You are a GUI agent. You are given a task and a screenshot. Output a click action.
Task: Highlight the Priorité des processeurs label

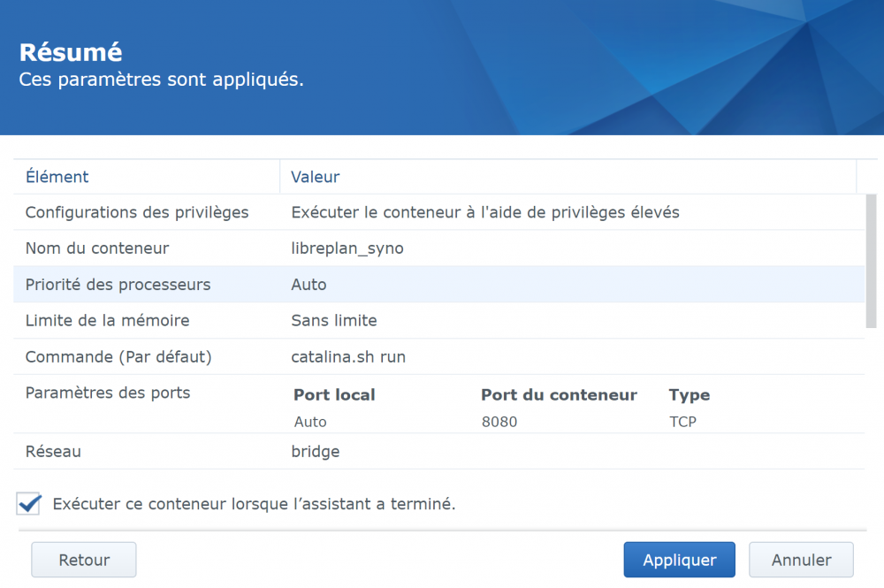tap(118, 285)
